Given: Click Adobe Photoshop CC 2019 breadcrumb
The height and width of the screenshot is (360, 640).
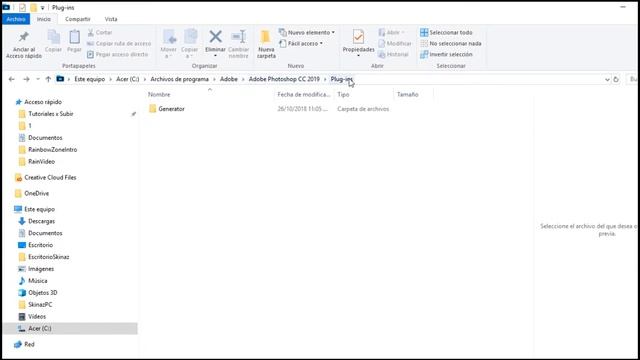Looking at the screenshot, I should [284, 79].
